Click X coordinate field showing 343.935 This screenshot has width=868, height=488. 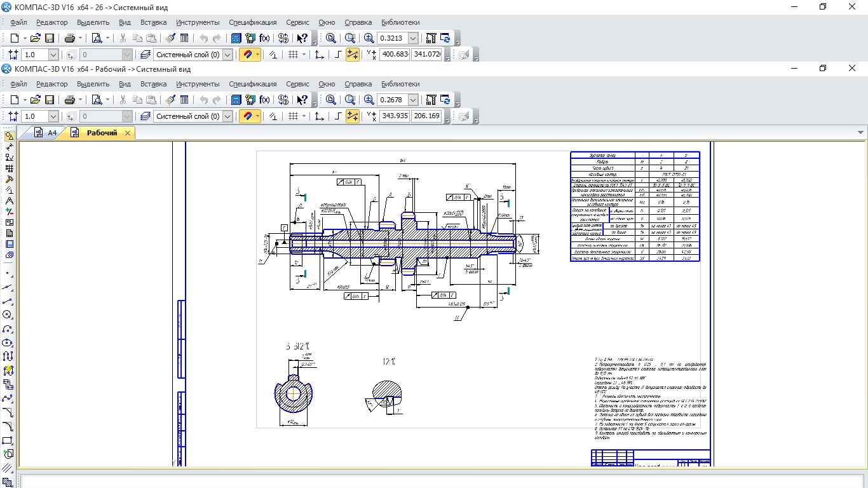point(395,116)
